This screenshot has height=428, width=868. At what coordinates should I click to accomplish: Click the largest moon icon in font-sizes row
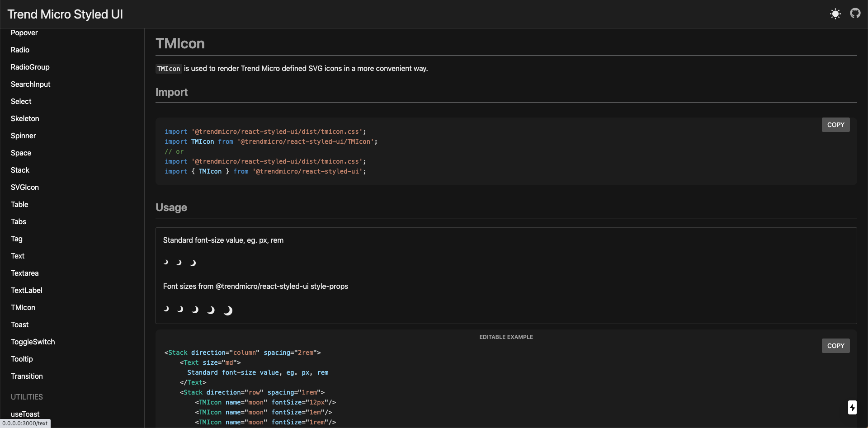tap(228, 310)
